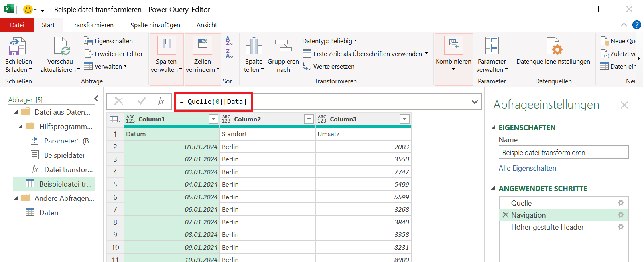Screen dimensions: 644x262
Task: Send feedback via smiley icon
Action: [28, 9]
